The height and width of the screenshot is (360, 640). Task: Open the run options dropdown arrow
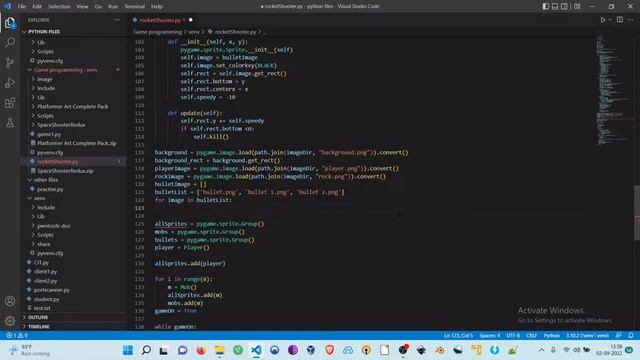click(610, 20)
